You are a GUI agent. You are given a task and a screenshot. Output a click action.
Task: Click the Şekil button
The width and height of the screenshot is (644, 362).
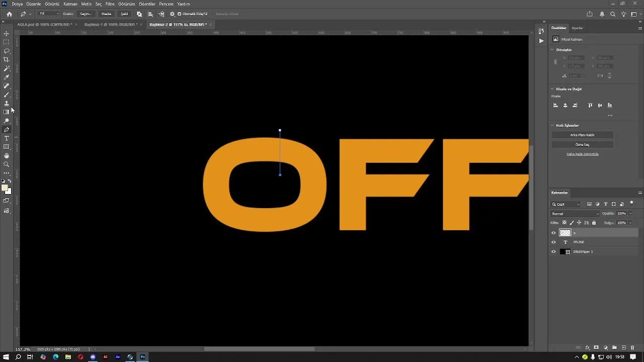(x=124, y=14)
